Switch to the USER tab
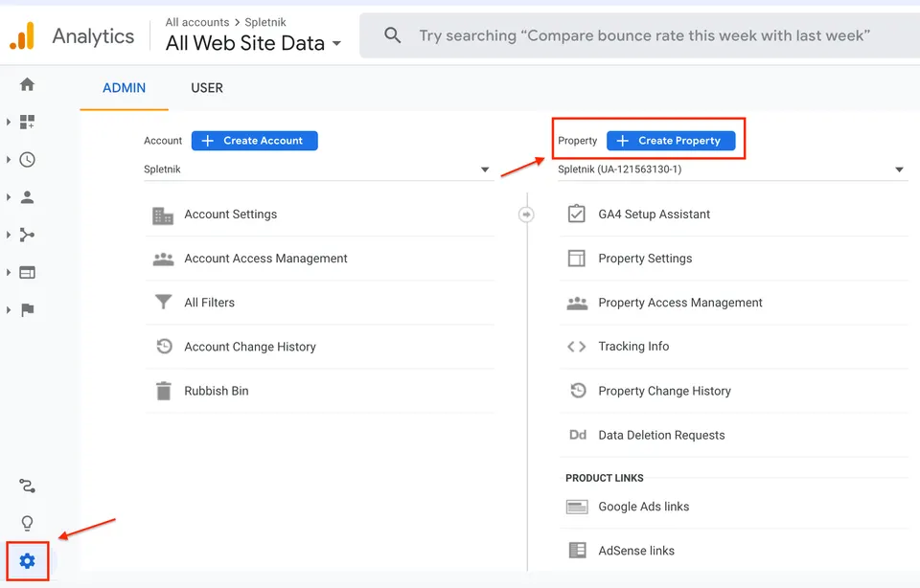 [x=207, y=88]
